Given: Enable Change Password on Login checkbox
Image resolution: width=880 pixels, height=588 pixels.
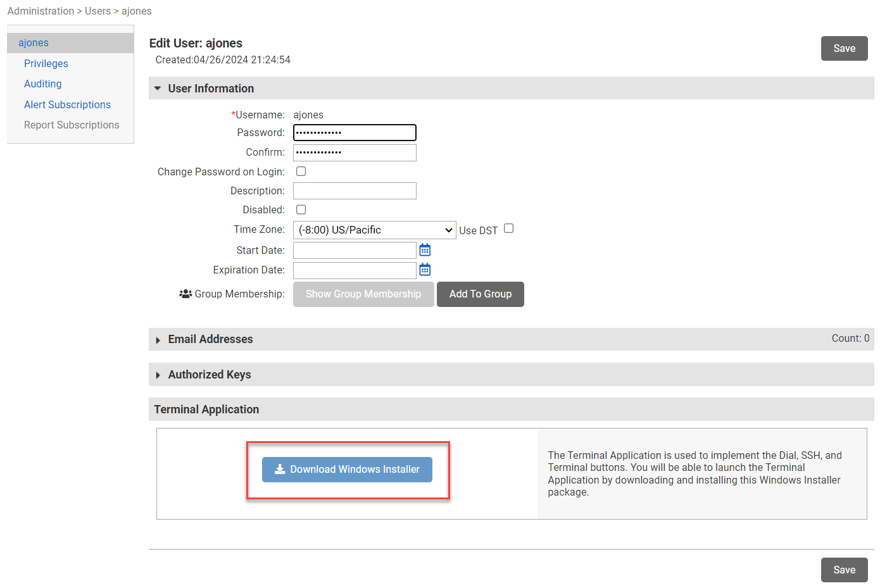Looking at the screenshot, I should click(x=301, y=172).
